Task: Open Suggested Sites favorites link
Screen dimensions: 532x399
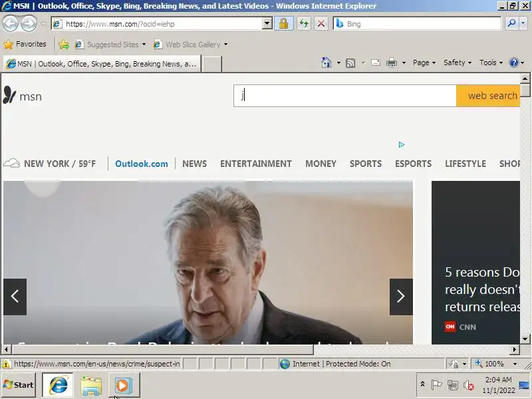Action: (110, 45)
